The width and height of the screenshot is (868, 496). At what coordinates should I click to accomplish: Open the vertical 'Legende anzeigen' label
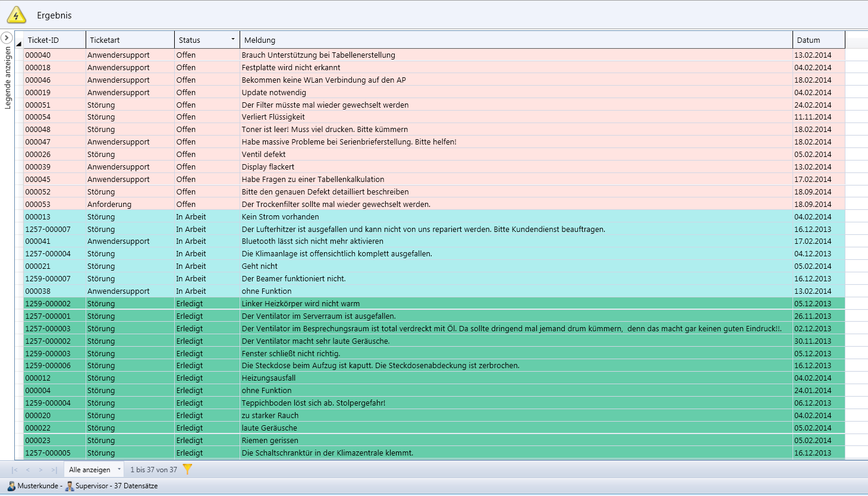pyautogui.click(x=8, y=78)
